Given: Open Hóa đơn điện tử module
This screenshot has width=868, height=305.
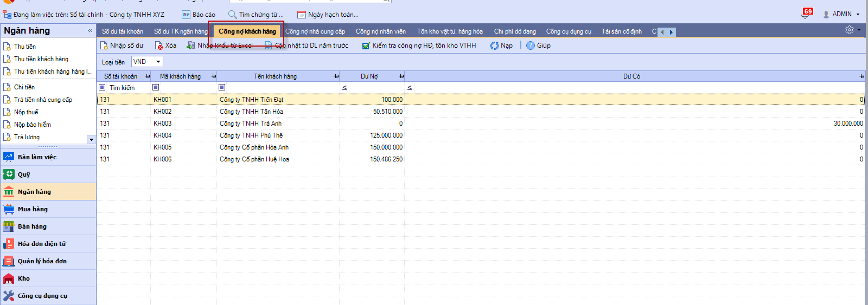Looking at the screenshot, I should [x=48, y=244].
